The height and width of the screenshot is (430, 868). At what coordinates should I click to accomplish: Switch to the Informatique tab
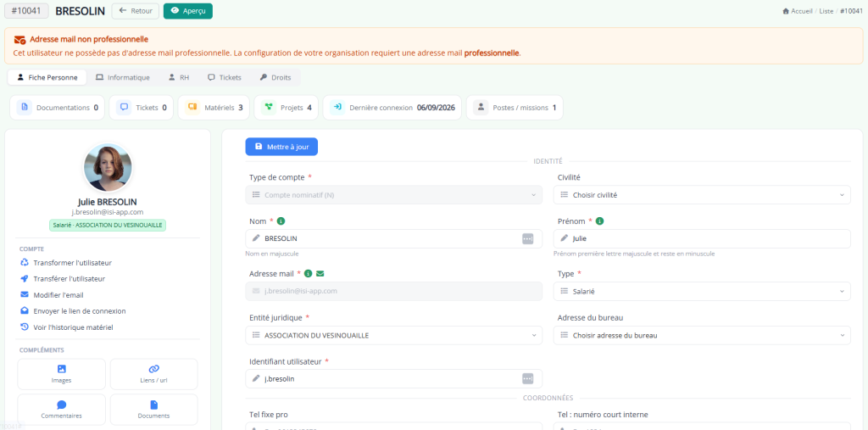(123, 77)
